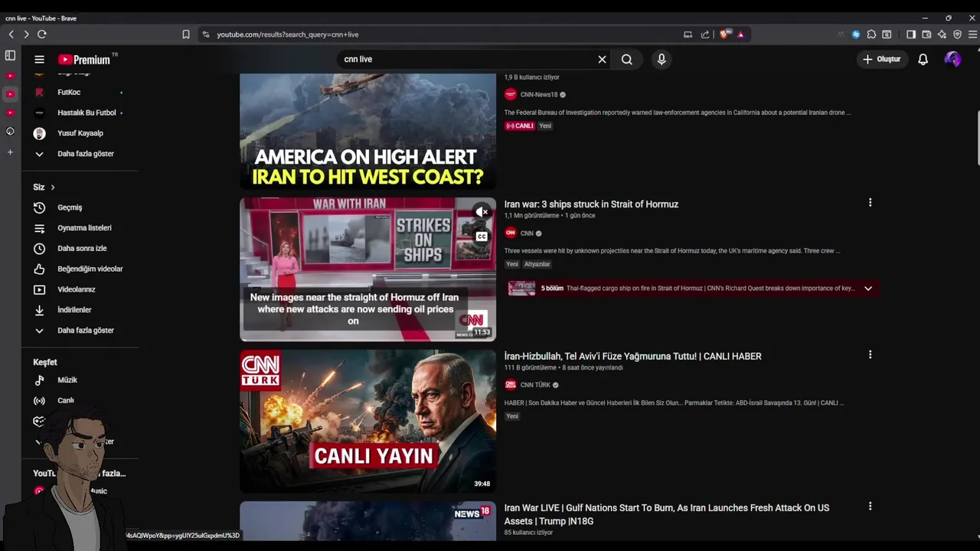
Task: Go back with browser back arrow
Action: point(11,34)
